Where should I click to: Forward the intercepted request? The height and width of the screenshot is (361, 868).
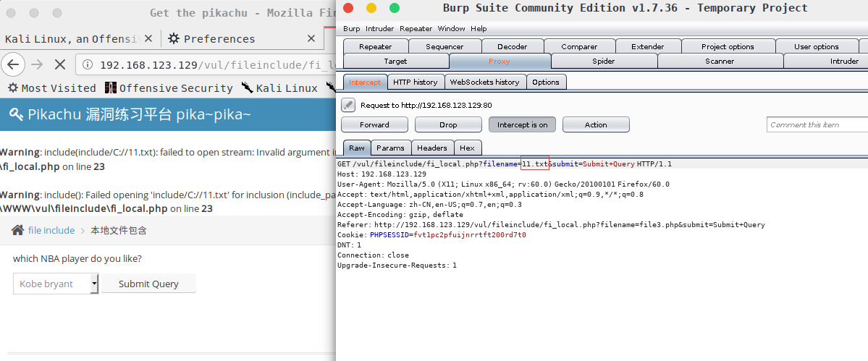click(x=374, y=124)
